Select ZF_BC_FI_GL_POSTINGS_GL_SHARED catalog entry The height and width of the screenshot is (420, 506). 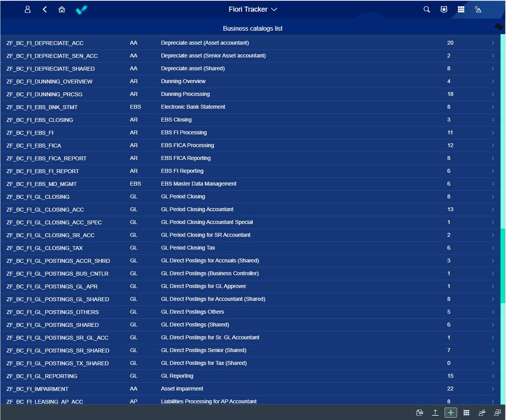[x=58, y=299]
